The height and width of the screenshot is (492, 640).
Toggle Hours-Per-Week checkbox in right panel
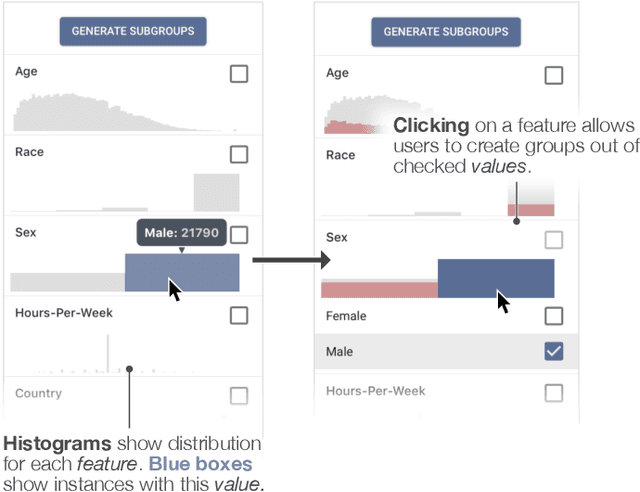[553, 392]
